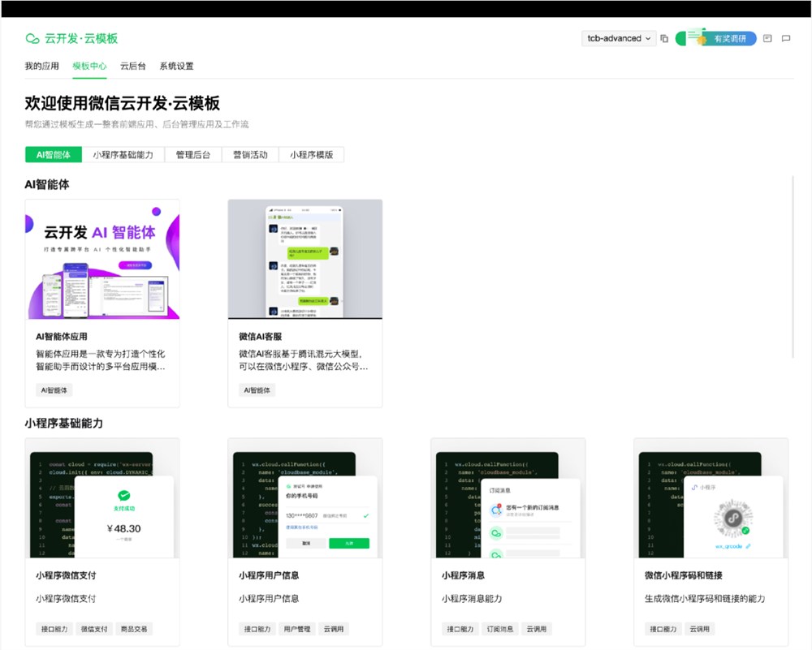Image resolution: width=812 pixels, height=650 pixels.
Task: Select the 管理后台 category filter
Action: pos(192,153)
